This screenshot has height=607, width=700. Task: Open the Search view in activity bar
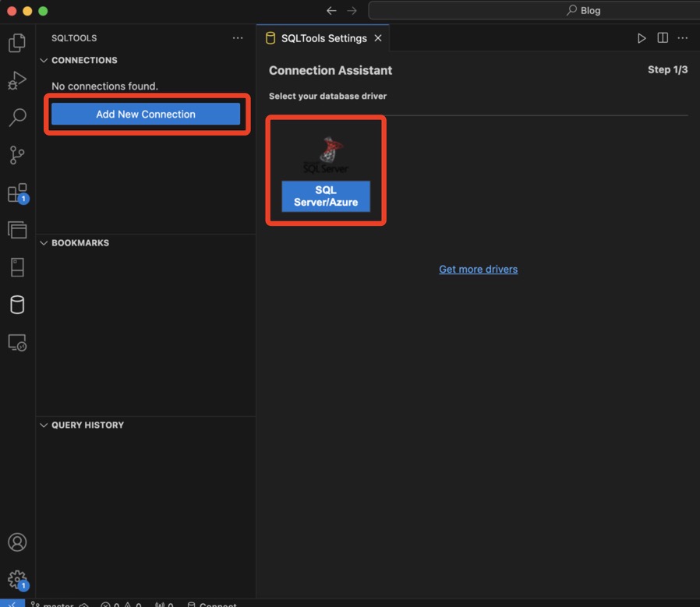[x=17, y=118]
